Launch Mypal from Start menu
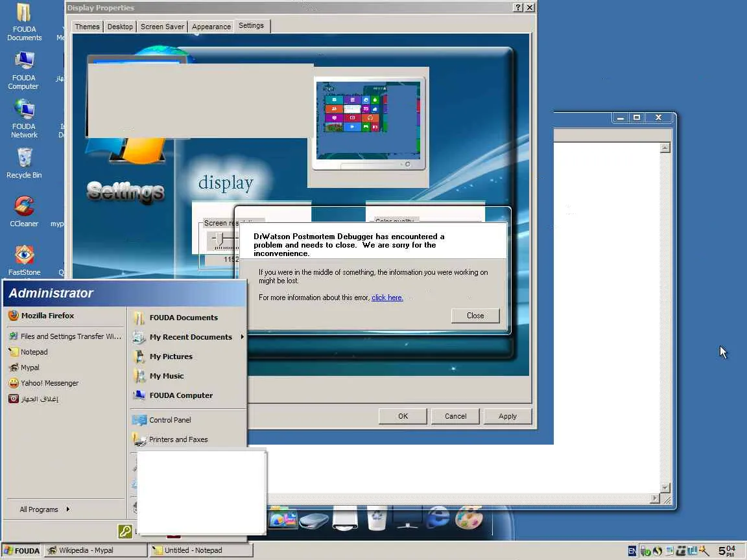The height and width of the screenshot is (560, 747). 24,367
